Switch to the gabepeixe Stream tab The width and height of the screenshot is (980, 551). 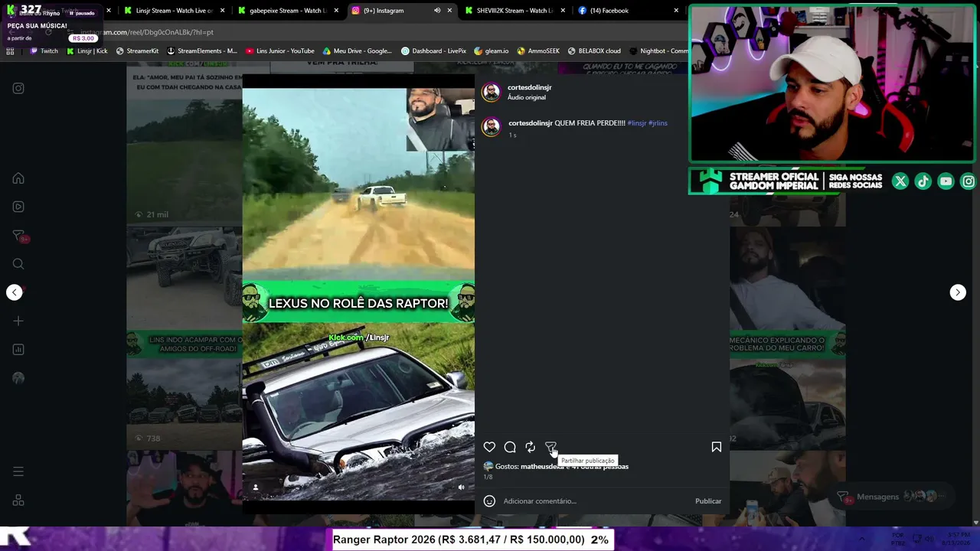click(x=288, y=11)
